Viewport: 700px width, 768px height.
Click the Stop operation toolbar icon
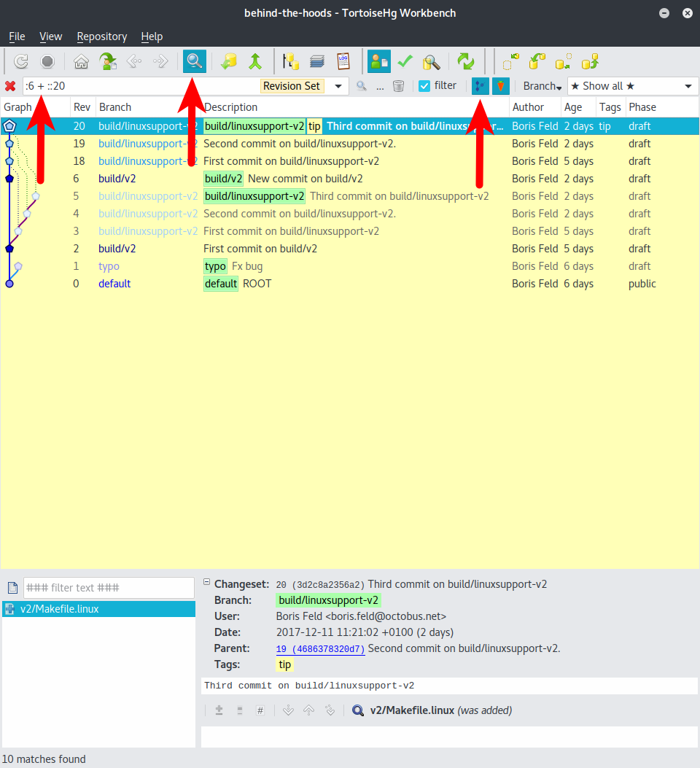(47, 62)
